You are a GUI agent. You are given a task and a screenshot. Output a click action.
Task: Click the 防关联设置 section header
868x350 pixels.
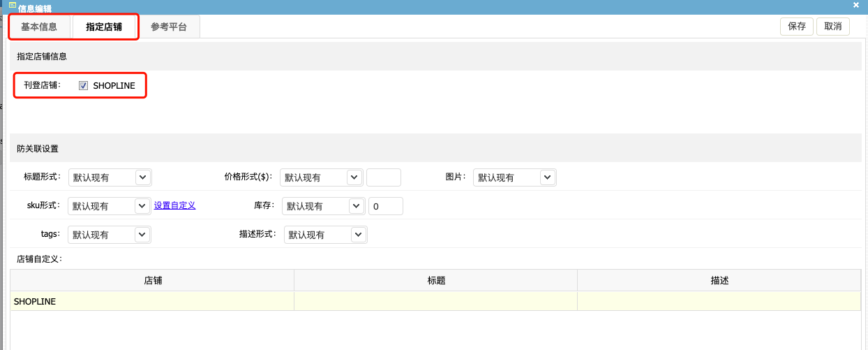tap(435, 148)
